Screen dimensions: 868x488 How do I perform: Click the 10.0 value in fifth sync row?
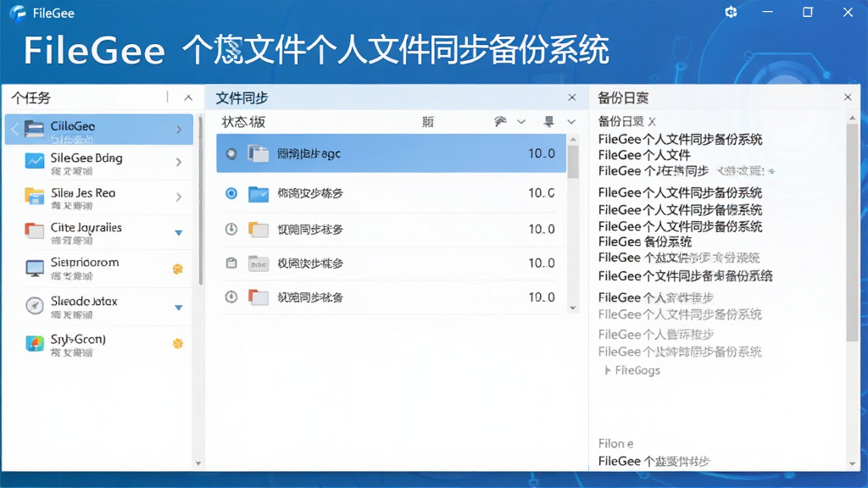tap(542, 297)
